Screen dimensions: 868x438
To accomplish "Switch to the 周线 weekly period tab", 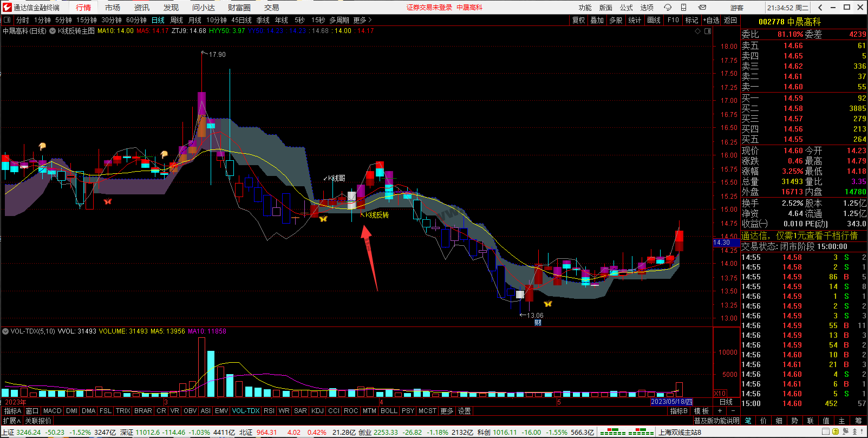I will (x=177, y=20).
